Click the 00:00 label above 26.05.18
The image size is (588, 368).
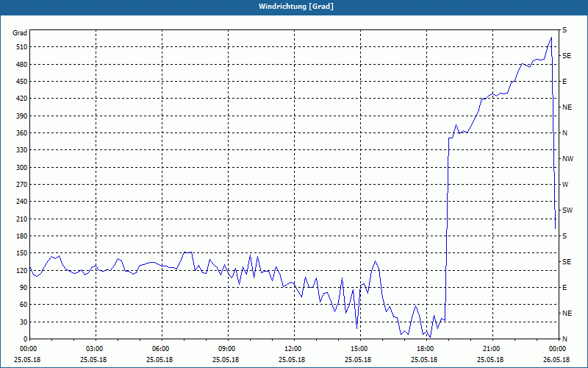[x=556, y=348]
